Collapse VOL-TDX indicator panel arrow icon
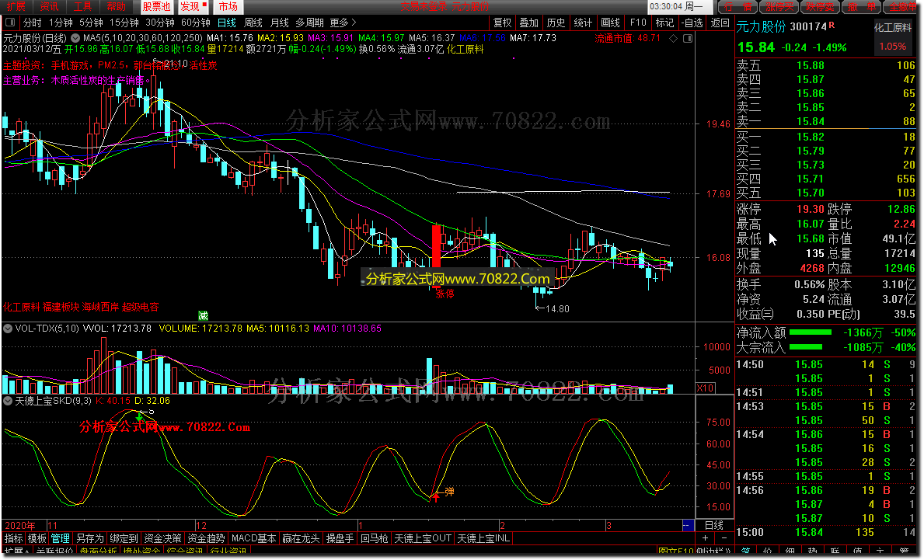This screenshot has width=924, height=560. (8, 329)
